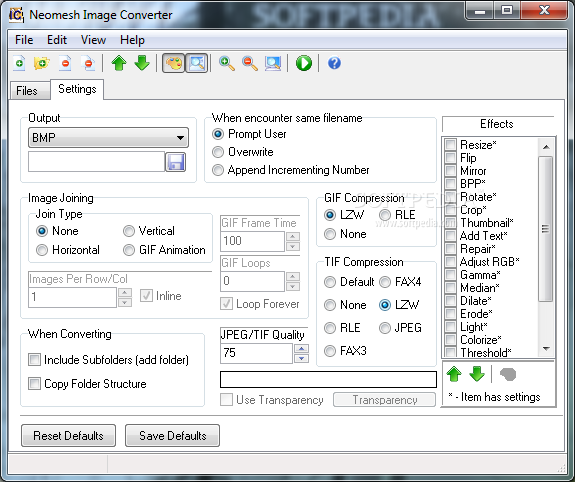Screen dimensions: 575x482
Task: Click the add file toolbar icon
Action: 19,63
